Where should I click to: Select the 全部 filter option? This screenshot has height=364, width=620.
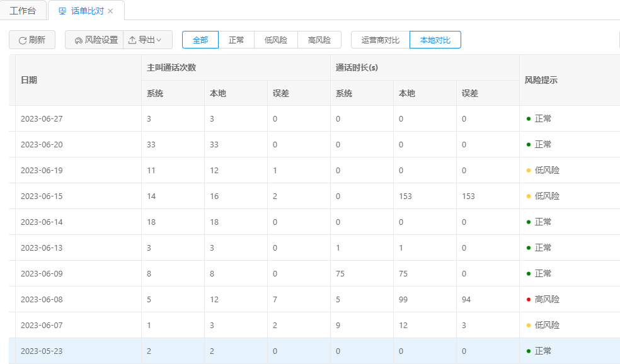click(x=200, y=40)
